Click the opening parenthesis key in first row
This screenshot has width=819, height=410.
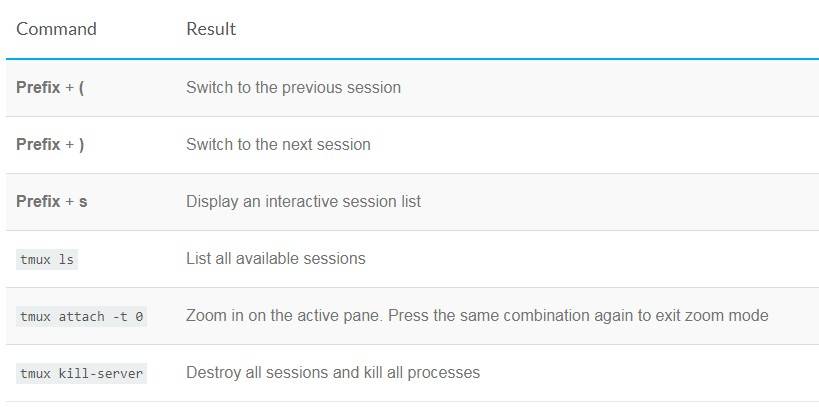coord(81,88)
